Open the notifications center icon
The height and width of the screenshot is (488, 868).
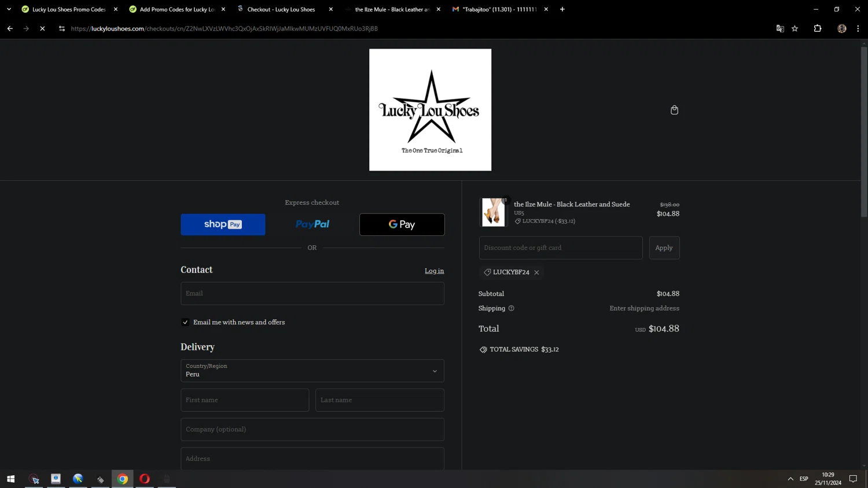(853, 479)
